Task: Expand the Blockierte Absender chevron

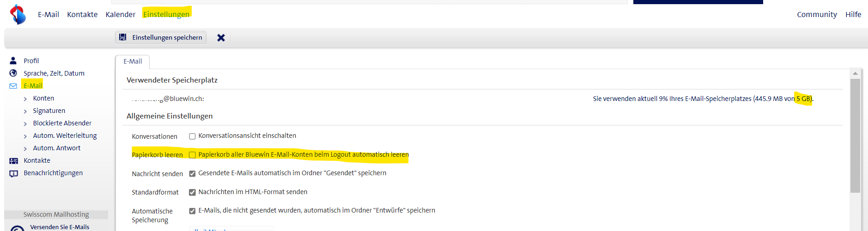Action: [25, 124]
